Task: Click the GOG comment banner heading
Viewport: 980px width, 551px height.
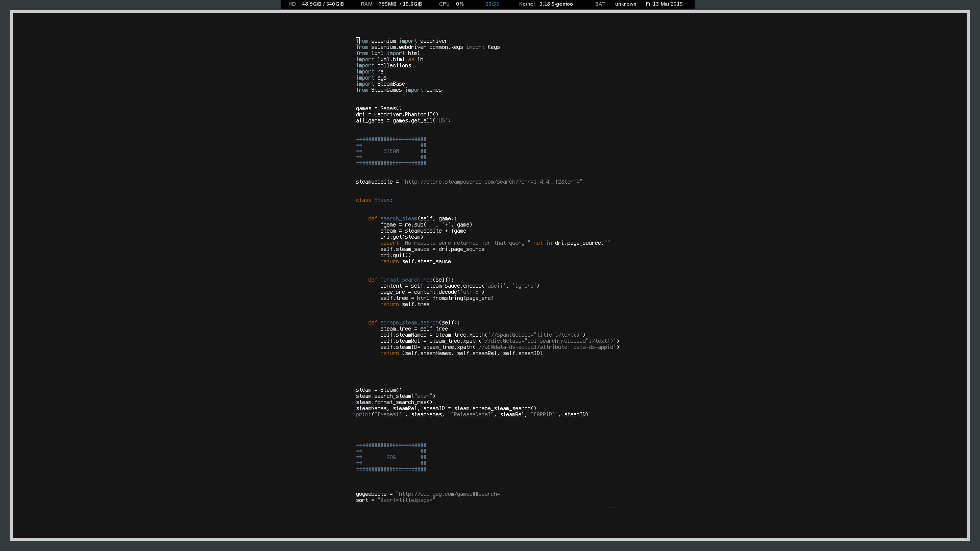Action: (391, 457)
